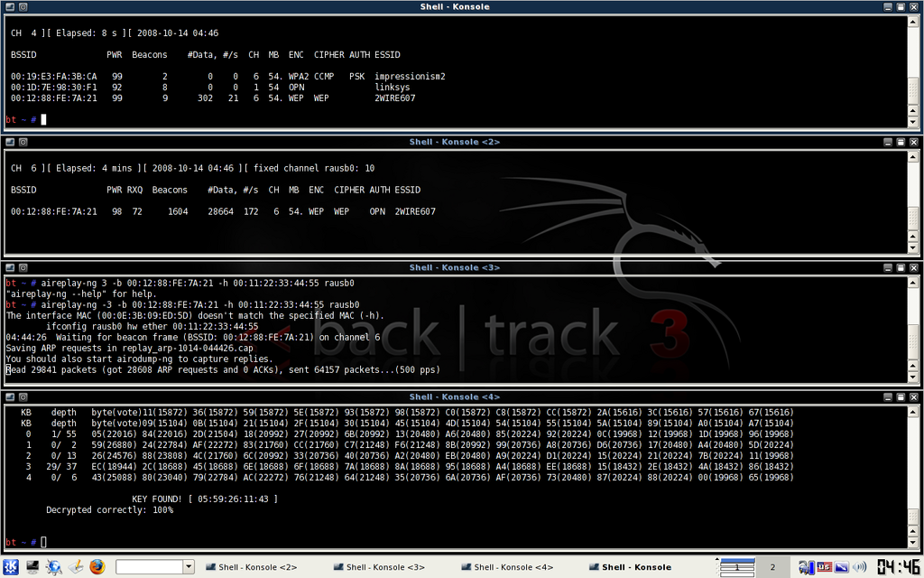Click the prompt in Konsole <4> window
Viewport: 924px width, 578px height.
tap(22, 542)
